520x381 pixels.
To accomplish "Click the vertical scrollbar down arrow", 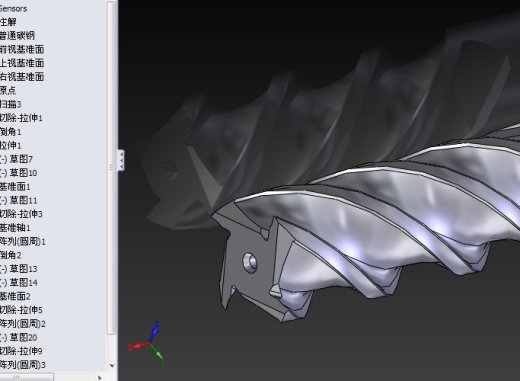I will pos(112,366).
